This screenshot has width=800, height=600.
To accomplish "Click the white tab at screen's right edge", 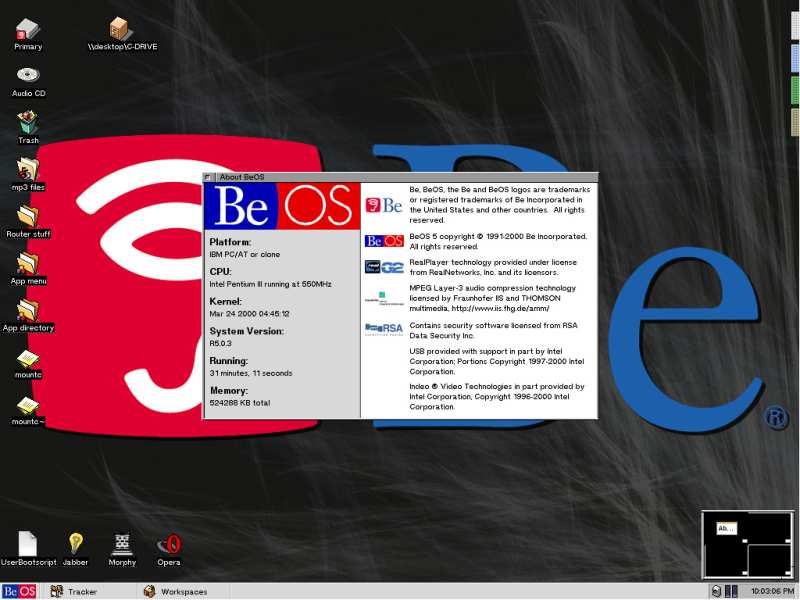I will (795, 26).
